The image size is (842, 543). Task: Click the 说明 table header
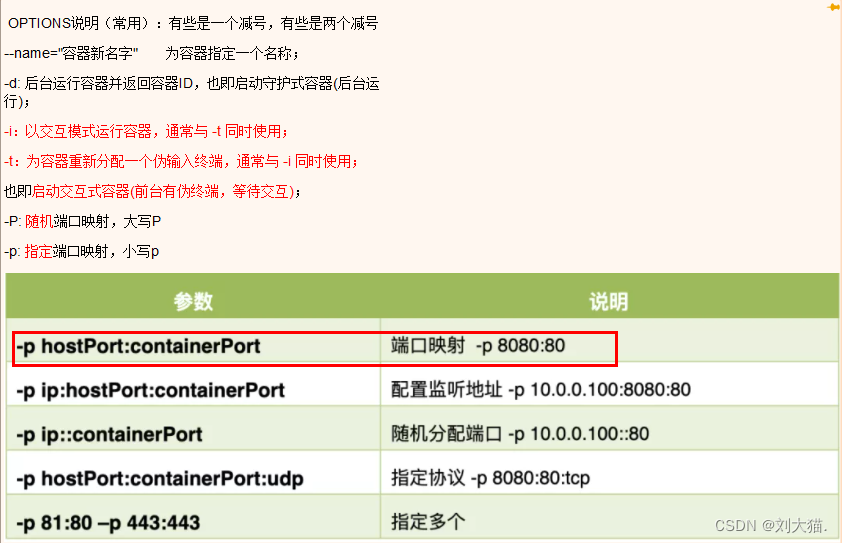pyautogui.click(x=608, y=302)
